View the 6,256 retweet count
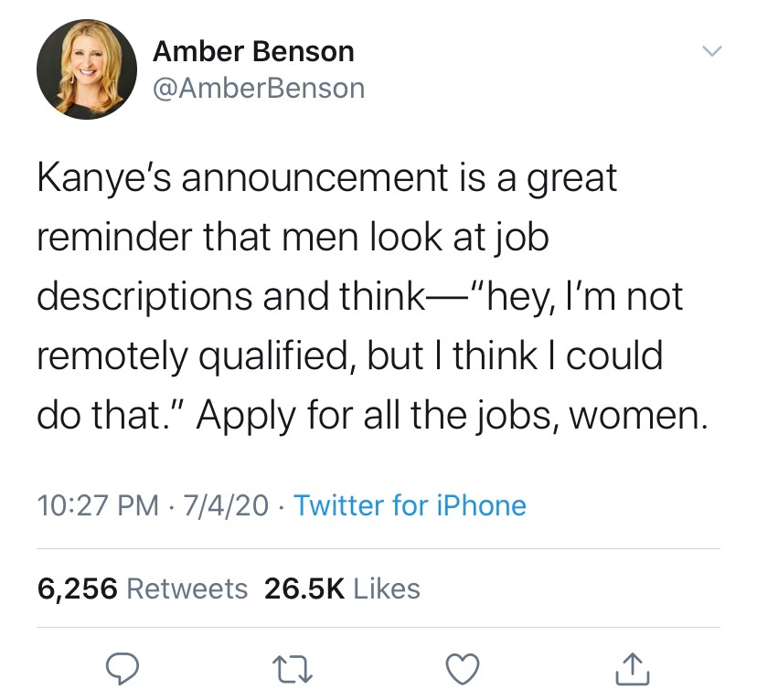 (x=77, y=589)
